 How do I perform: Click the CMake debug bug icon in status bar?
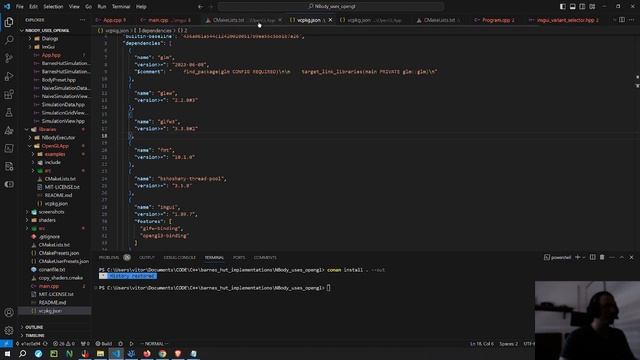click(x=120, y=344)
